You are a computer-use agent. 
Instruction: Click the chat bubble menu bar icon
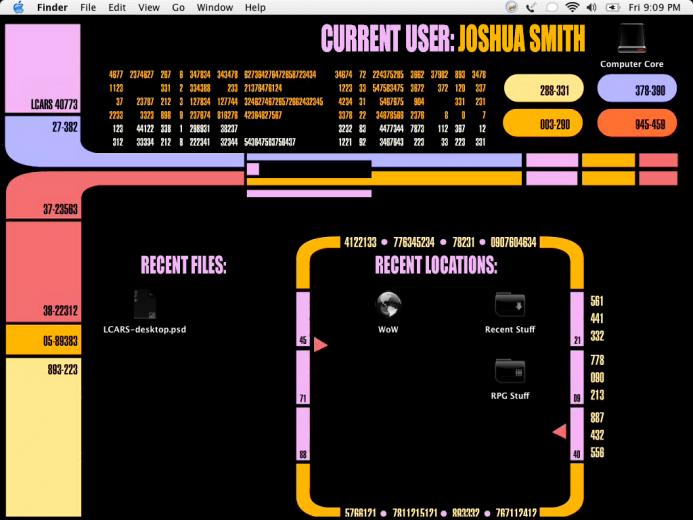(551, 8)
